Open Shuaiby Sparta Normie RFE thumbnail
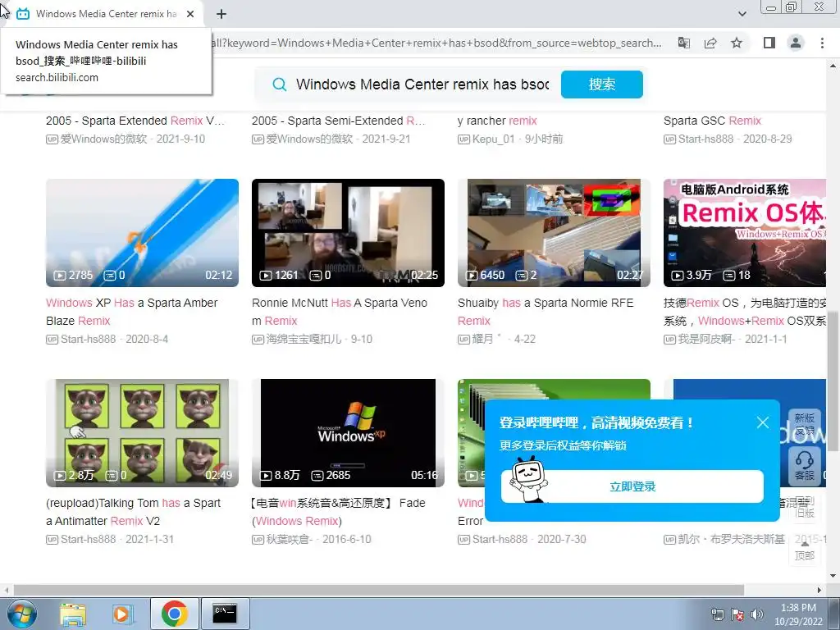 click(x=554, y=232)
